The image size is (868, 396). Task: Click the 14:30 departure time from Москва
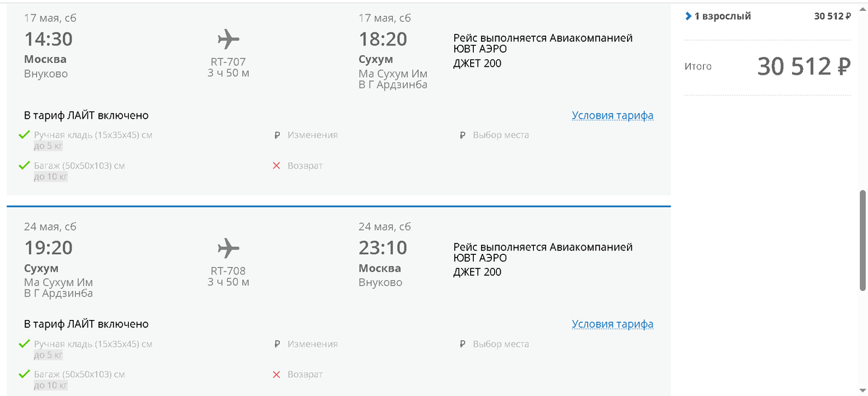48,39
